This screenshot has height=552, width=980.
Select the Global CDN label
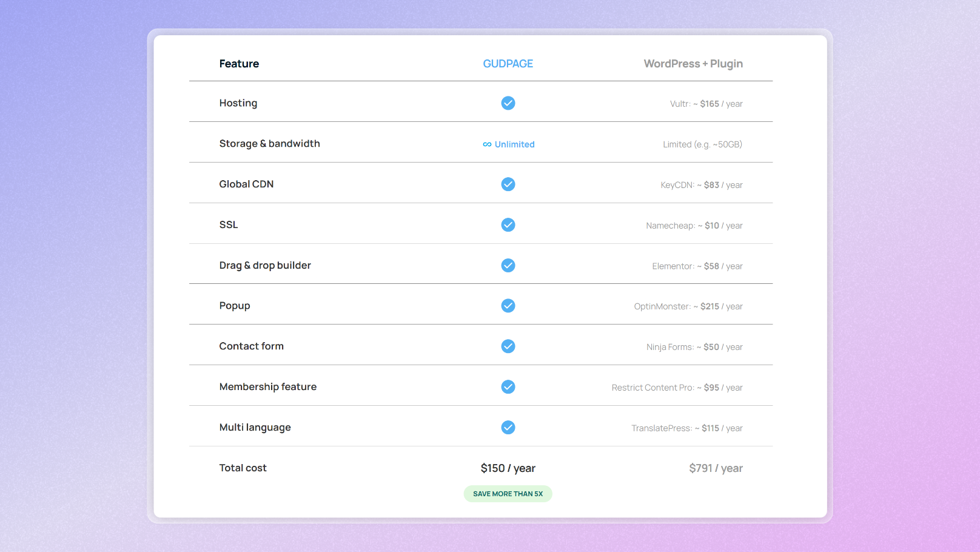point(246,184)
